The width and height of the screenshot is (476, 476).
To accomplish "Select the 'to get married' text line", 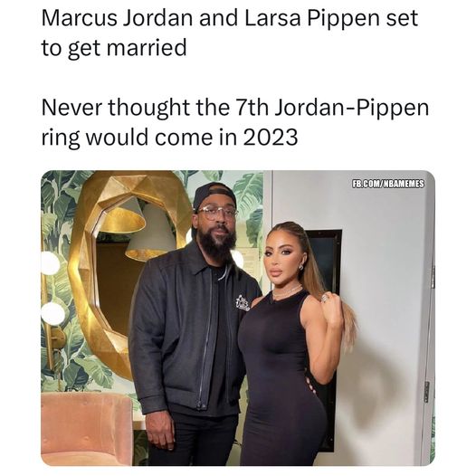I will 114,48.
